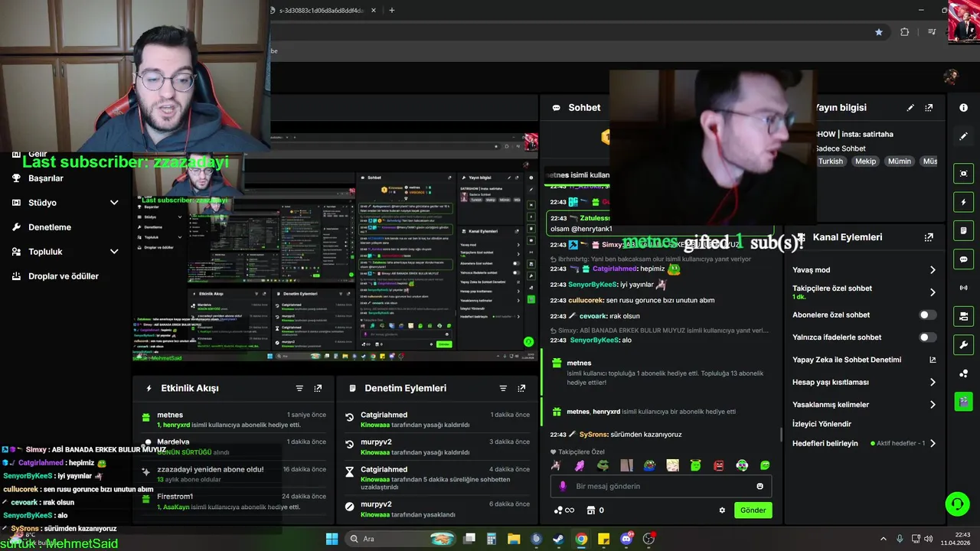Click the Mümin stream tag

click(x=900, y=161)
